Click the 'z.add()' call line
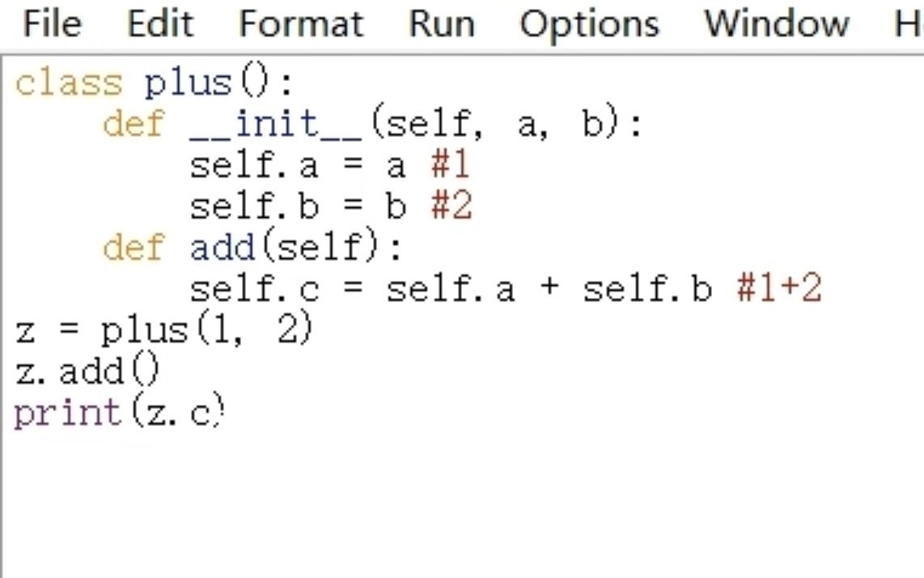 (87, 371)
